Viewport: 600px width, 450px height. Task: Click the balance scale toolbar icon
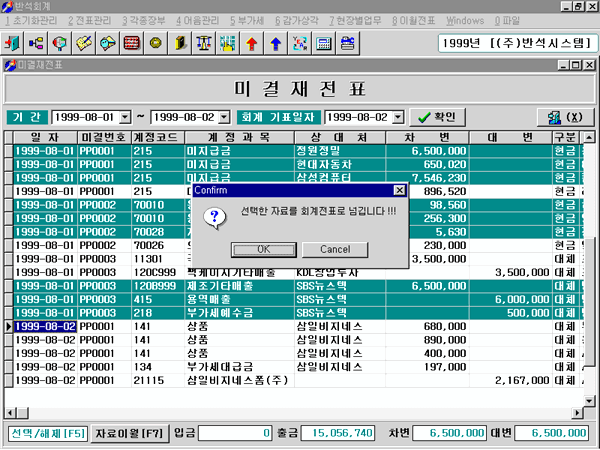tap(204, 43)
